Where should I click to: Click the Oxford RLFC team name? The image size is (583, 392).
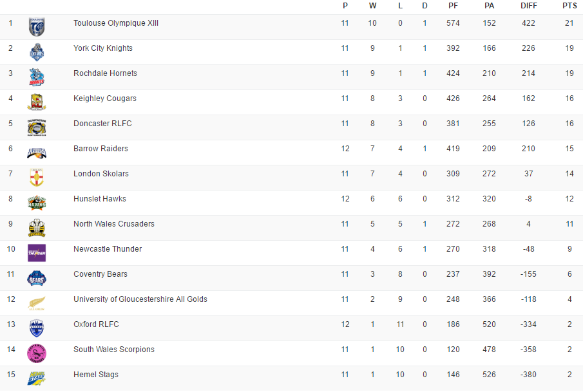pyautogui.click(x=96, y=324)
